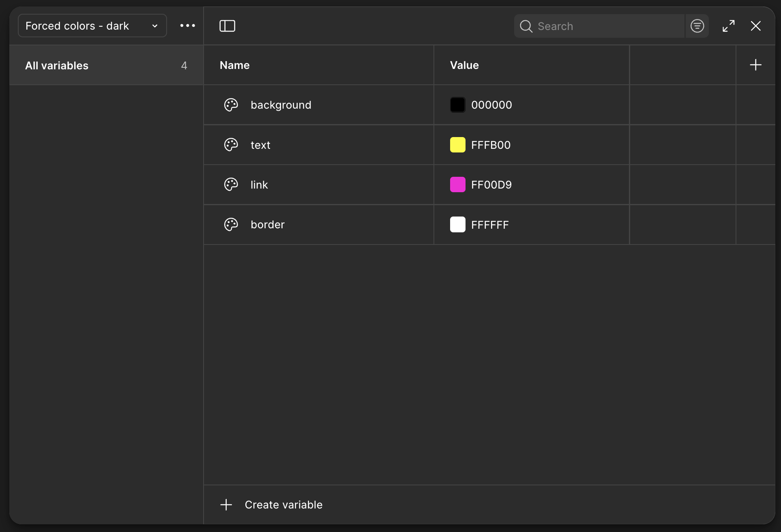The width and height of the screenshot is (781, 532).
Task: Open the yellow FFFB00 color swatch
Action: tap(457, 145)
